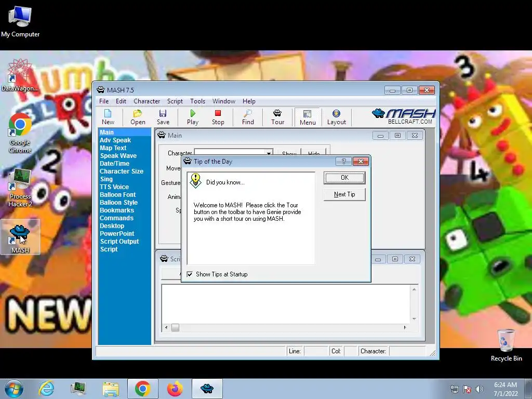Select Character Size in the sidebar
Image resolution: width=532 pixels, height=399 pixels.
pyautogui.click(x=122, y=171)
